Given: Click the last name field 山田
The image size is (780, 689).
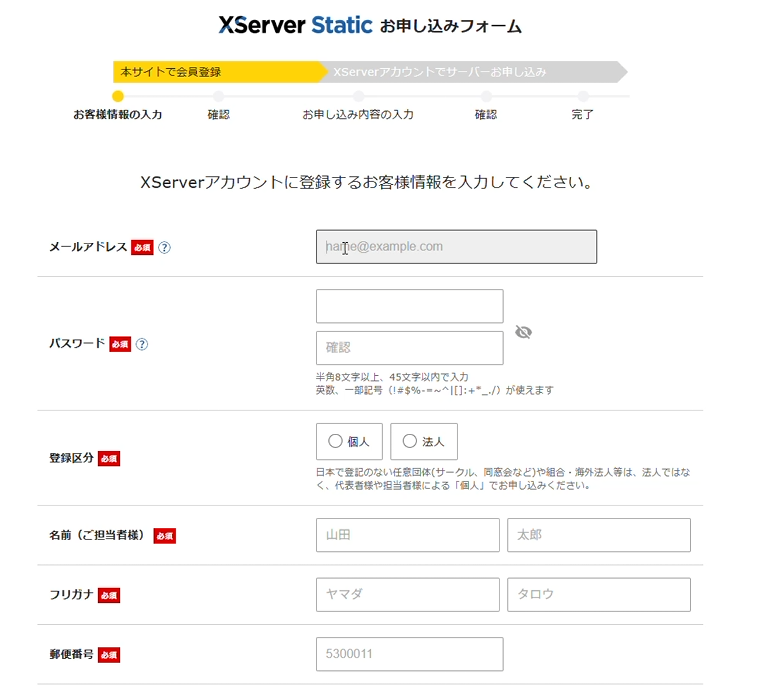Looking at the screenshot, I should click(407, 535).
